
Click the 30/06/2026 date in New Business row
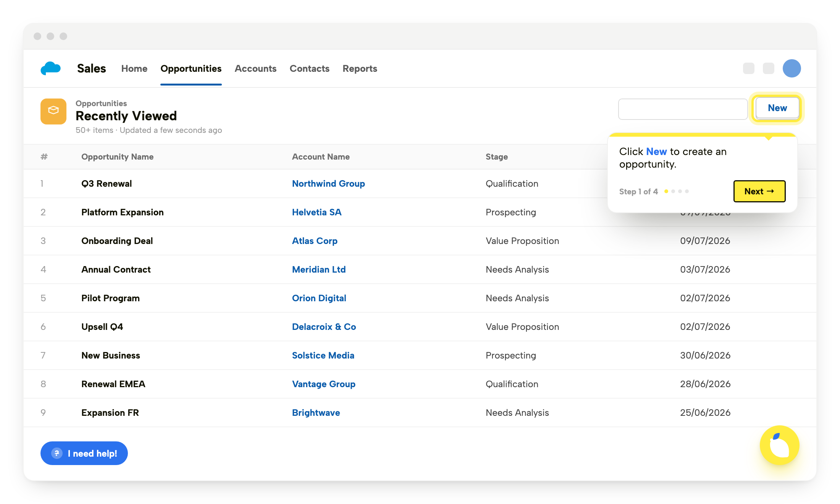point(705,355)
